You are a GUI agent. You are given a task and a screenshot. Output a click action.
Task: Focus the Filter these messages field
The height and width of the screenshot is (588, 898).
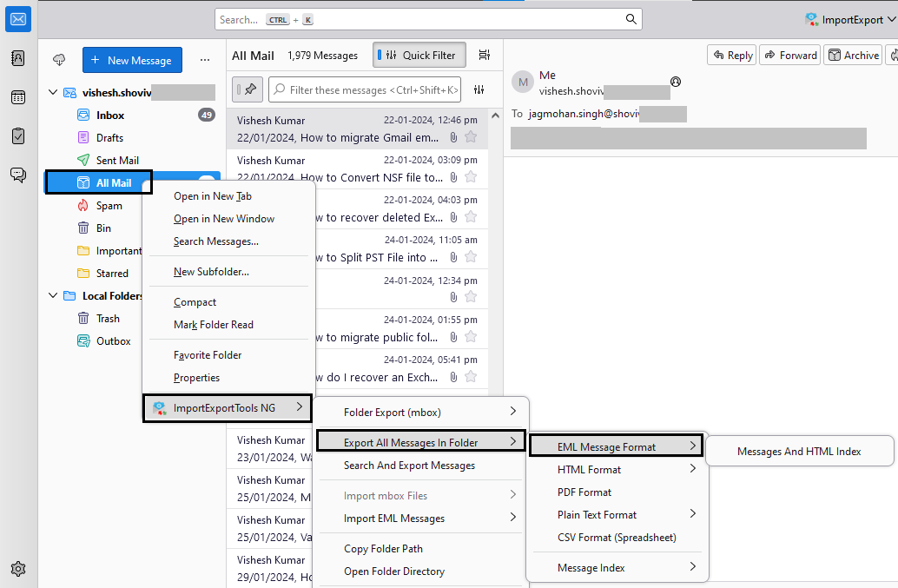365,89
